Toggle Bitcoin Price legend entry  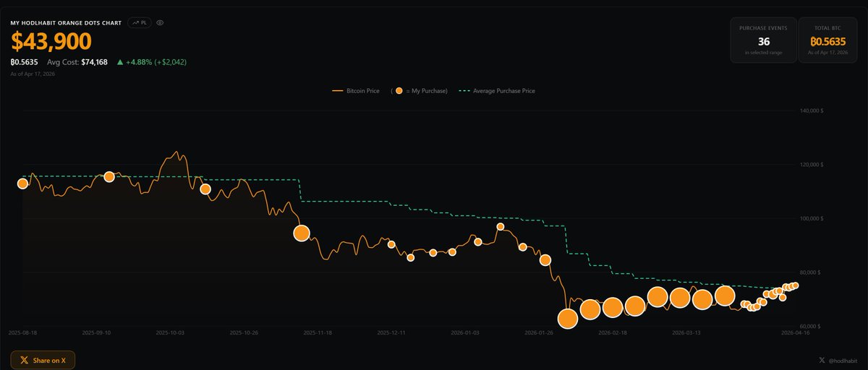click(x=355, y=91)
